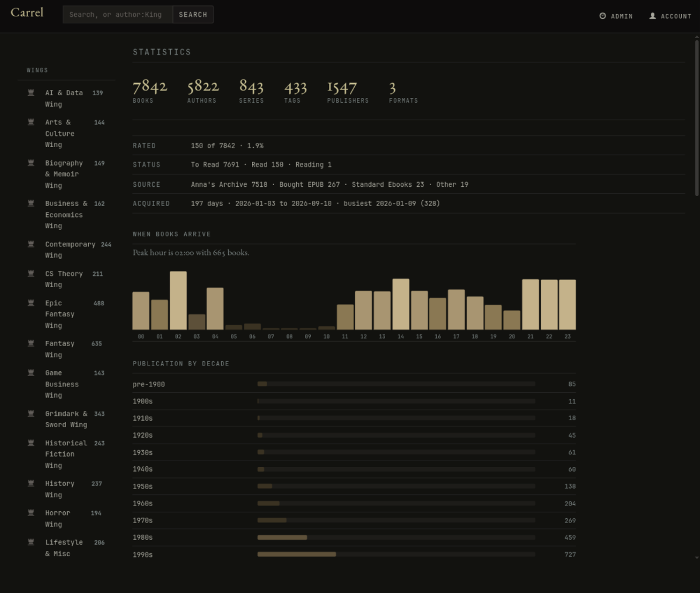
Task: Click the 1960s count value 204
Action: (570, 503)
